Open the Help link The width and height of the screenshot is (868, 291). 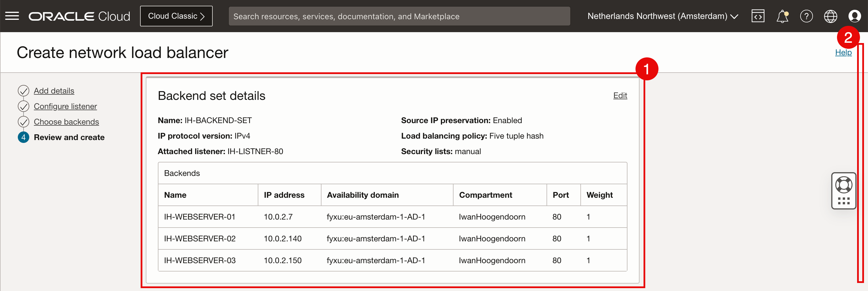[x=843, y=52]
